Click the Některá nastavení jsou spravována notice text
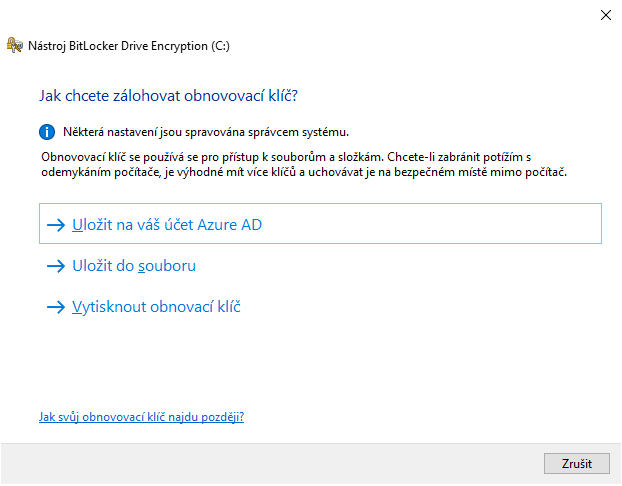622x486 pixels. tap(205, 131)
